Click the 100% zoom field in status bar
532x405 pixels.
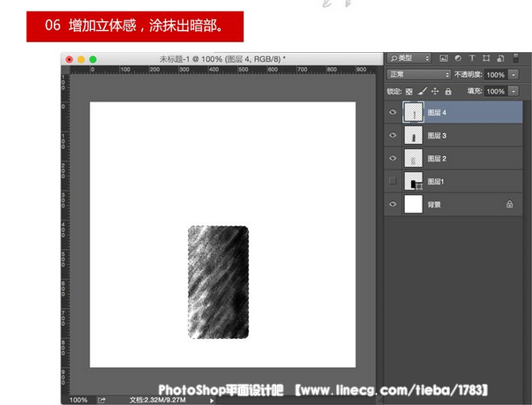click(79, 400)
